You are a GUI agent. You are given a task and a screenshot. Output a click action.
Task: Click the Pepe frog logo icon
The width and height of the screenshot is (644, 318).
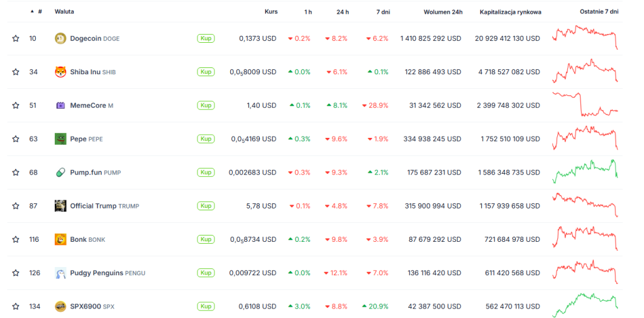[x=60, y=139]
